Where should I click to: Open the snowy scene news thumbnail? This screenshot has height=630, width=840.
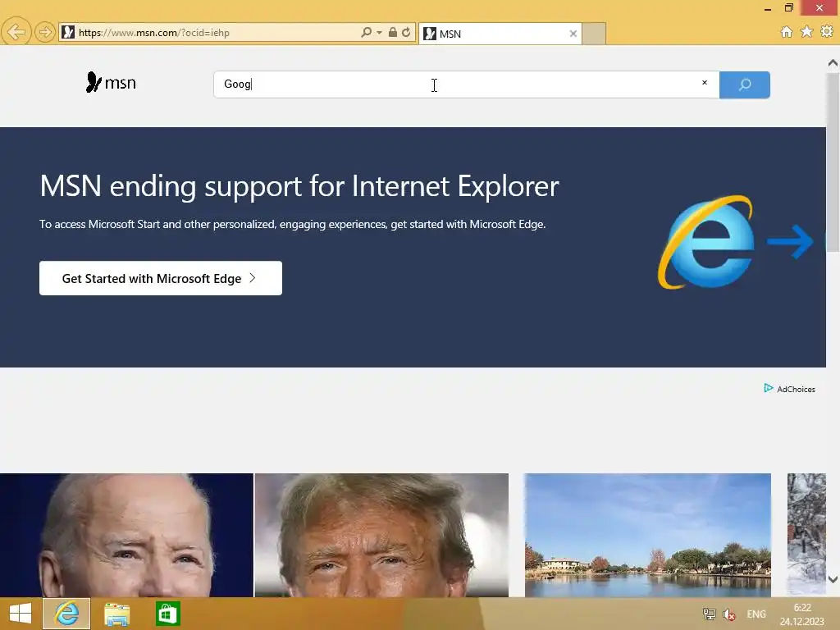(x=806, y=535)
